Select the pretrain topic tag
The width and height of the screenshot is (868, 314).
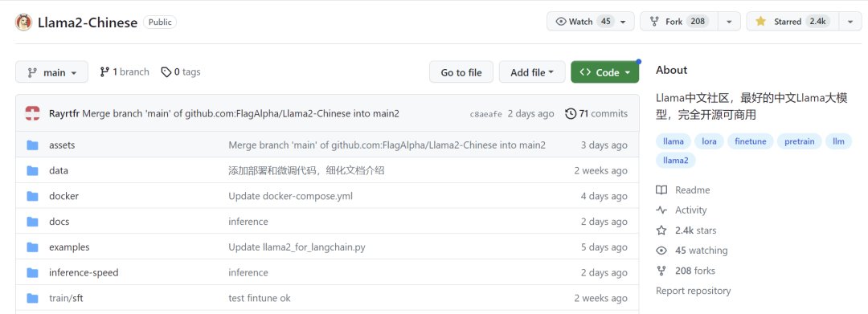click(800, 141)
